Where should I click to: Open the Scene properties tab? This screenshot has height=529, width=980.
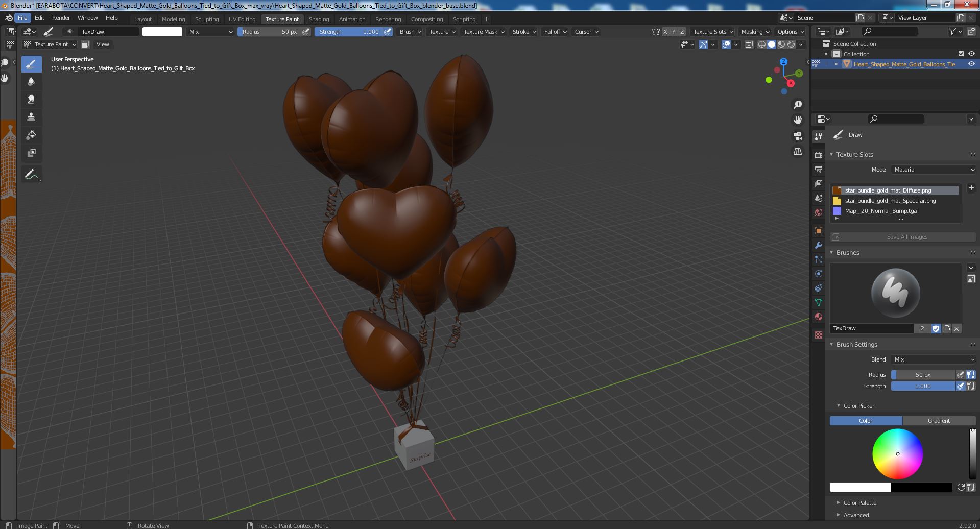click(819, 198)
